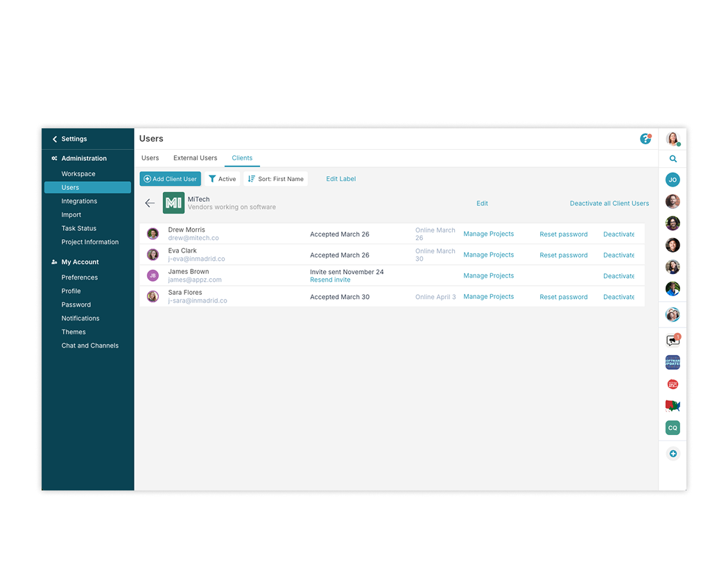Click the Notifications item in My Account
Screen dimensions: 728x582
[81, 318]
